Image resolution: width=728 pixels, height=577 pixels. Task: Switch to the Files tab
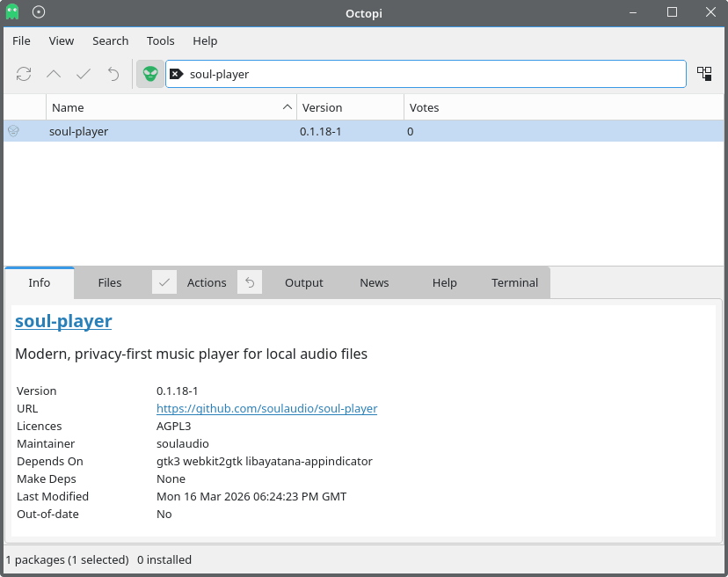point(110,282)
